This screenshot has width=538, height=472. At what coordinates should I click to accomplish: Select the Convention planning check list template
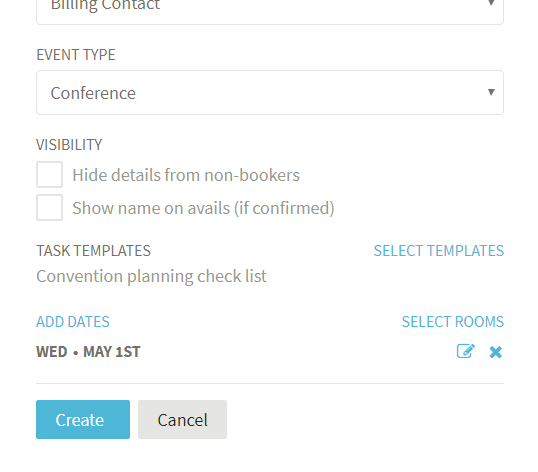(152, 276)
